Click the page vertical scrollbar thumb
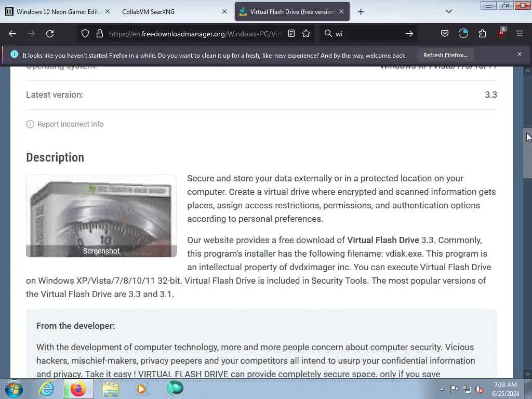Image resolution: width=532 pixels, height=399 pixels. pyautogui.click(x=527, y=153)
